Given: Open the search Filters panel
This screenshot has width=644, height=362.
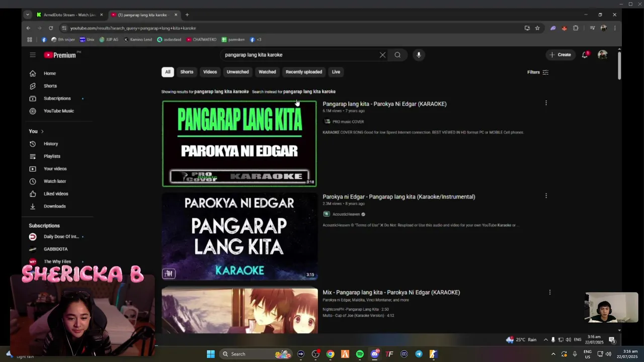Looking at the screenshot, I should [x=538, y=72].
